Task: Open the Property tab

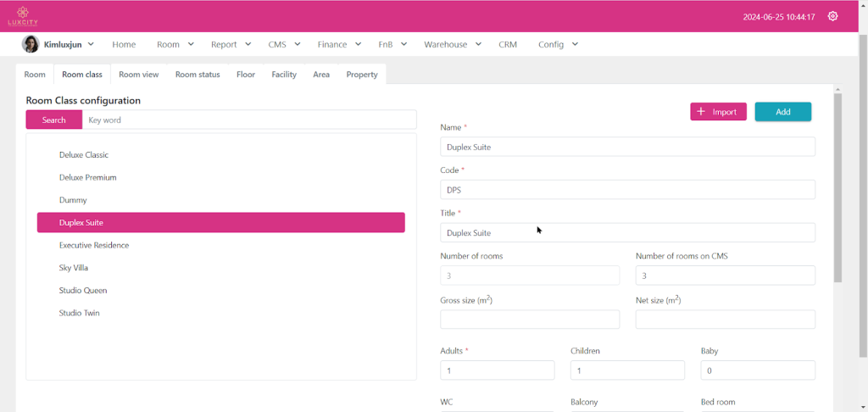Action: point(362,75)
